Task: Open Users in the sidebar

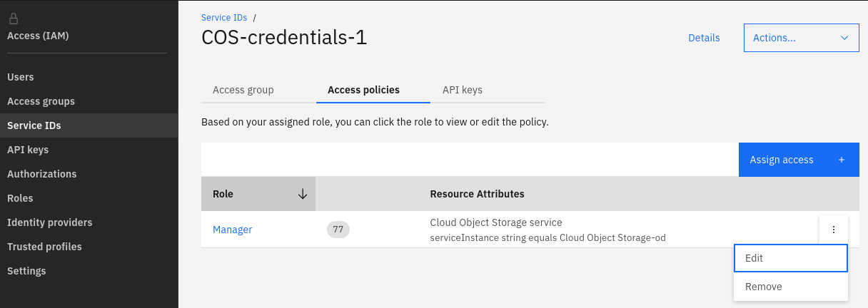Action: click(x=21, y=77)
